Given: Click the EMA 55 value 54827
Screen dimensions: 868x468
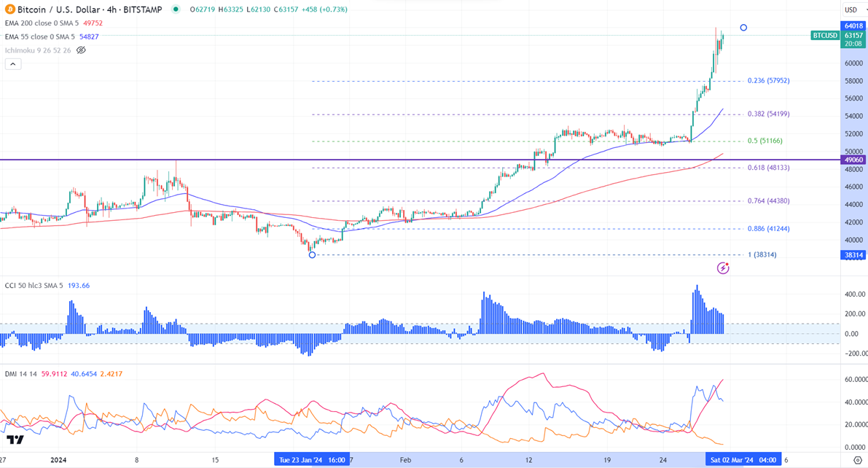Looking at the screenshot, I should [x=89, y=36].
